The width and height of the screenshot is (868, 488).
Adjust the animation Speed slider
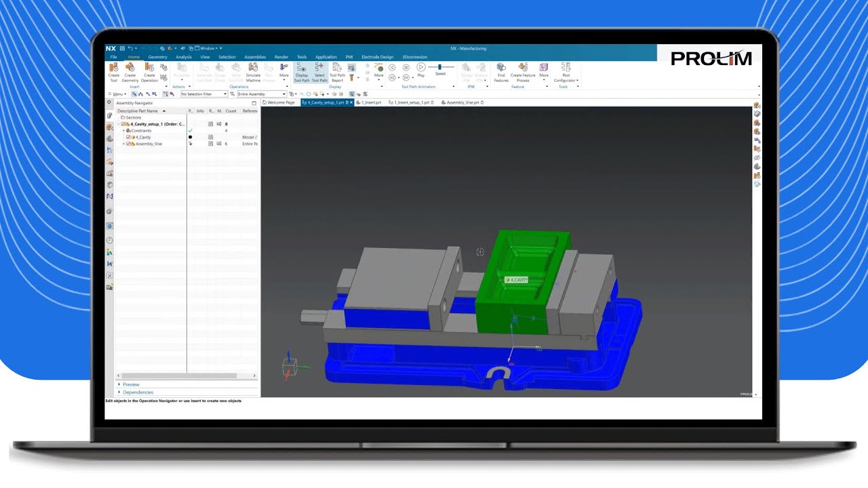click(x=441, y=67)
